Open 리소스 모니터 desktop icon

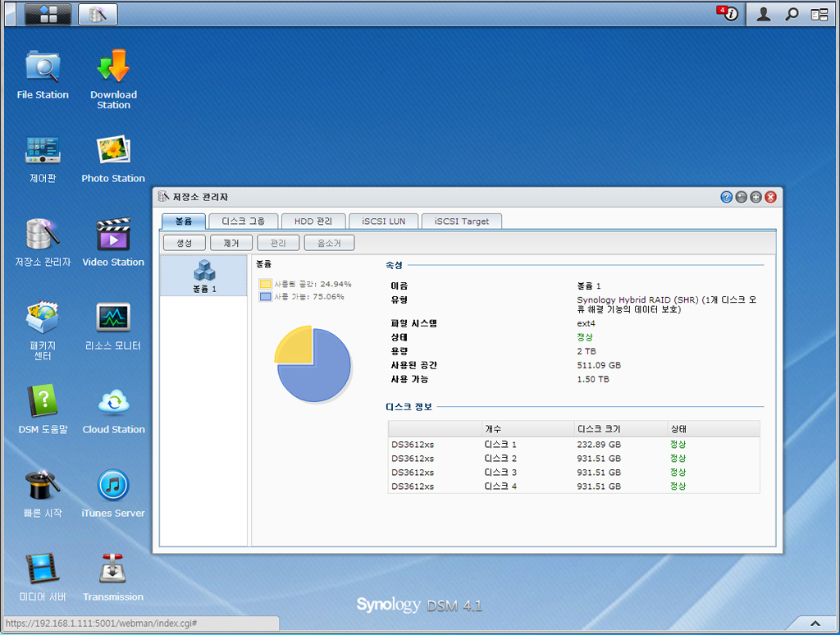(x=113, y=327)
